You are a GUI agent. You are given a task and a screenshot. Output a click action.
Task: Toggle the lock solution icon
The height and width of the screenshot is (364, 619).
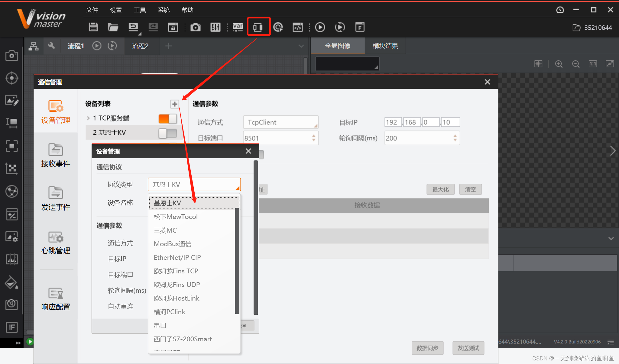coord(173,27)
